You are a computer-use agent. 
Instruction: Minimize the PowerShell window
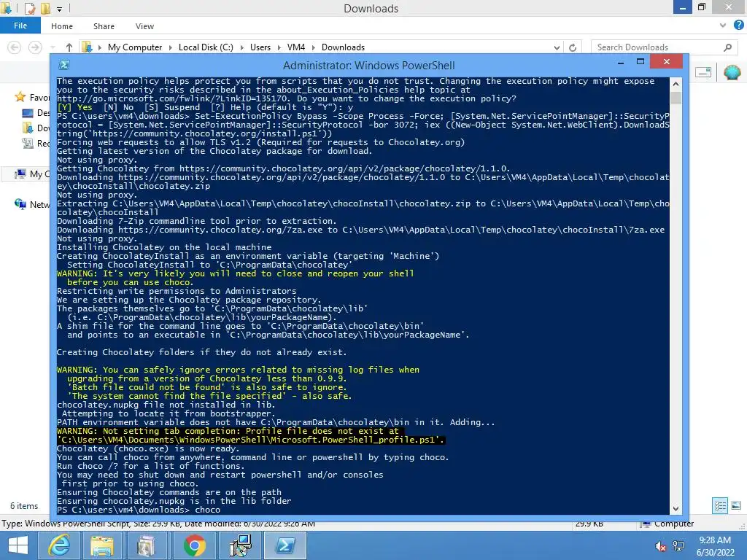click(x=620, y=63)
